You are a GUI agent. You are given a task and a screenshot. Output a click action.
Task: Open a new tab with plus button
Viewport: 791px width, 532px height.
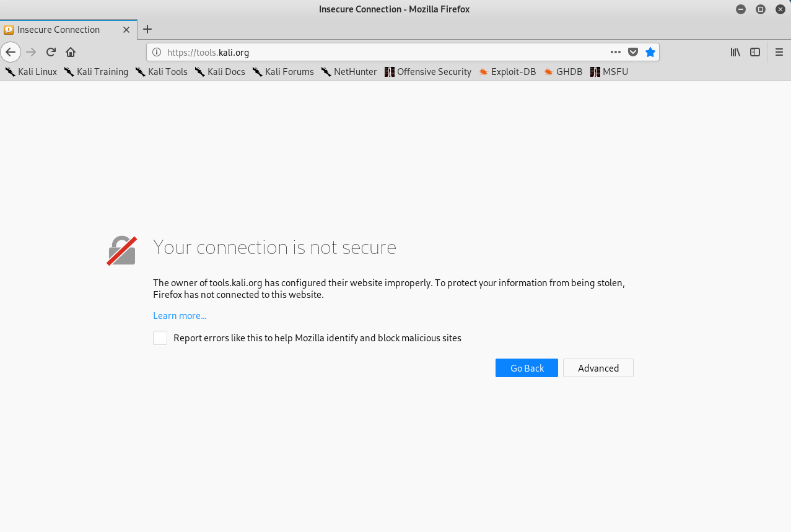click(147, 29)
